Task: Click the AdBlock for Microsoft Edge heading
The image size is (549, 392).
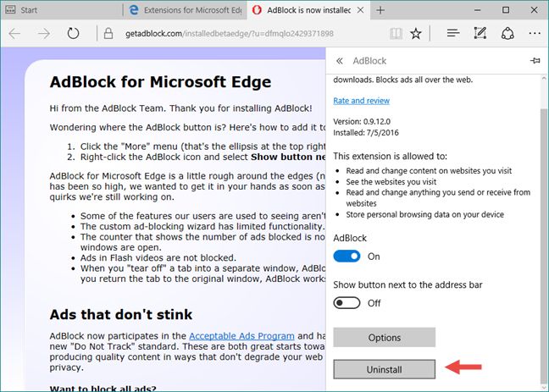Action: pos(160,82)
